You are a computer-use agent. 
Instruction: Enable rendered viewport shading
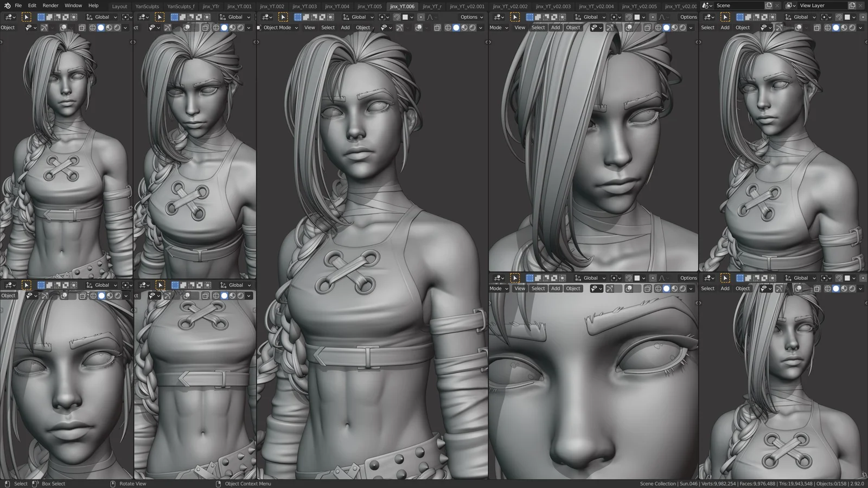[473, 28]
